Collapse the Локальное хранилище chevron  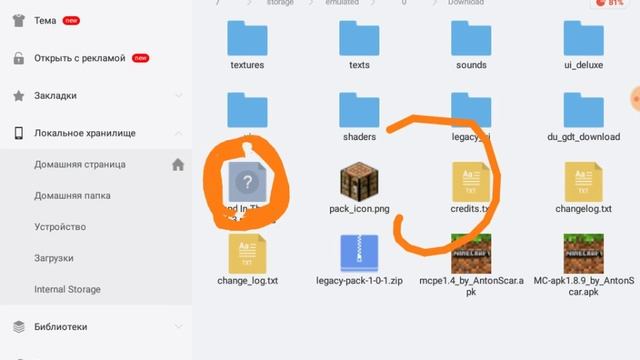coord(179,133)
